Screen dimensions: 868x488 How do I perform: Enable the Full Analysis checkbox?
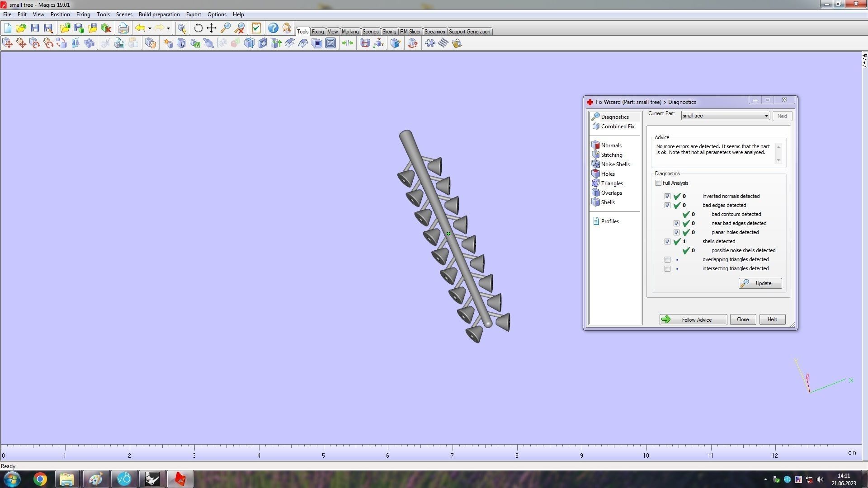(x=659, y=183)
